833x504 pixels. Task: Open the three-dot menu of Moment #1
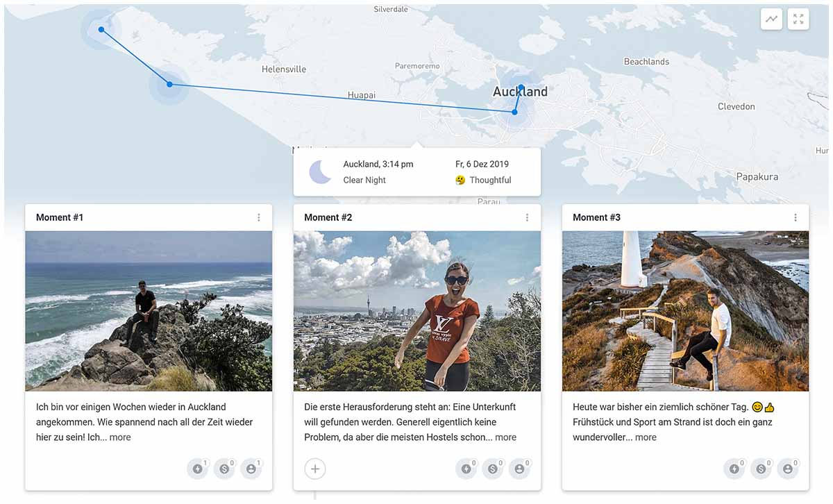click(259, 217)
